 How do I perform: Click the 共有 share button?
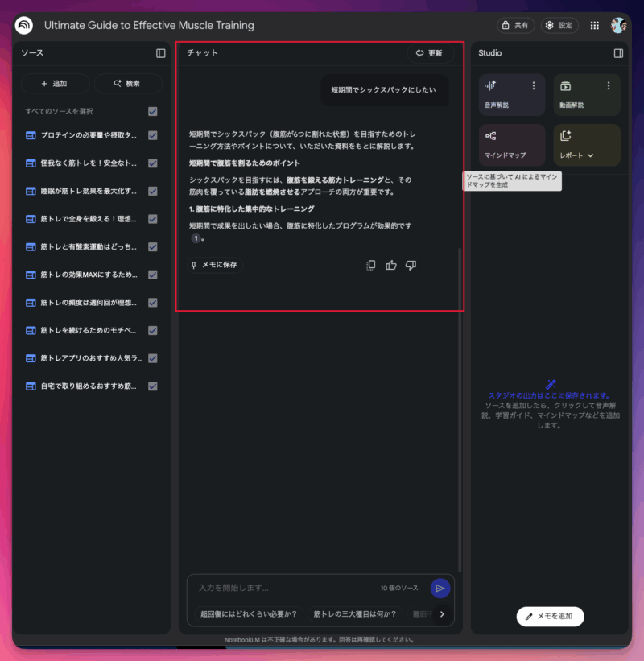[x=516, y=25]
